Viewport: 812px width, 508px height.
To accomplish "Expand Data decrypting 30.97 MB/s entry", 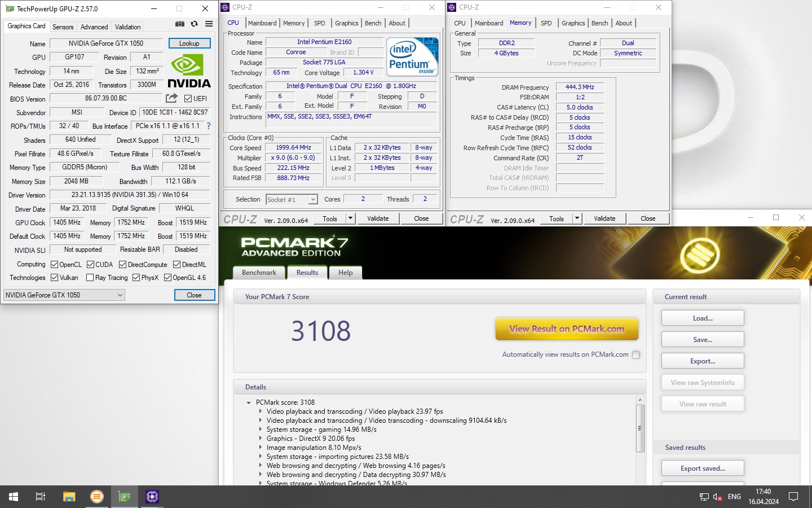I will (x=260, y=475).
